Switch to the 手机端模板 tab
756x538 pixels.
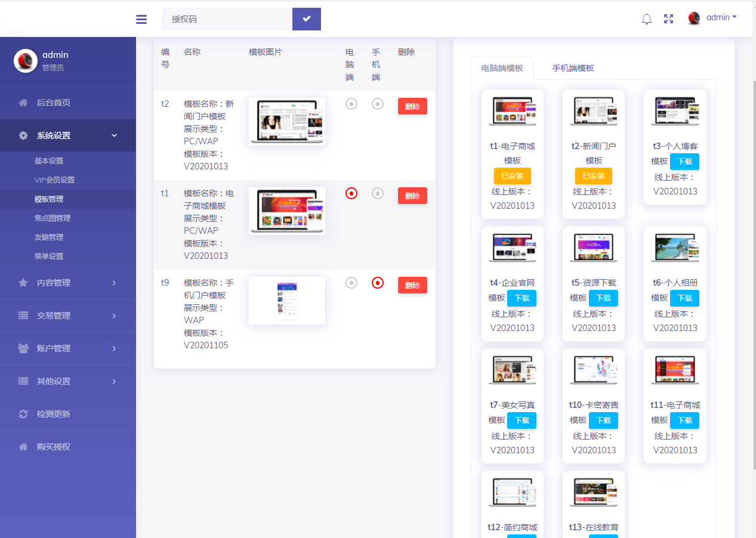(573, 68)
